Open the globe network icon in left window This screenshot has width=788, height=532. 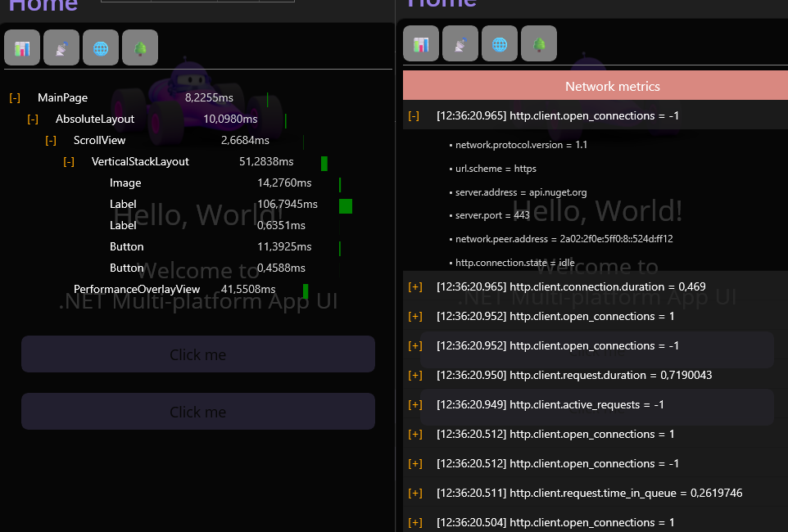[101, 47]
